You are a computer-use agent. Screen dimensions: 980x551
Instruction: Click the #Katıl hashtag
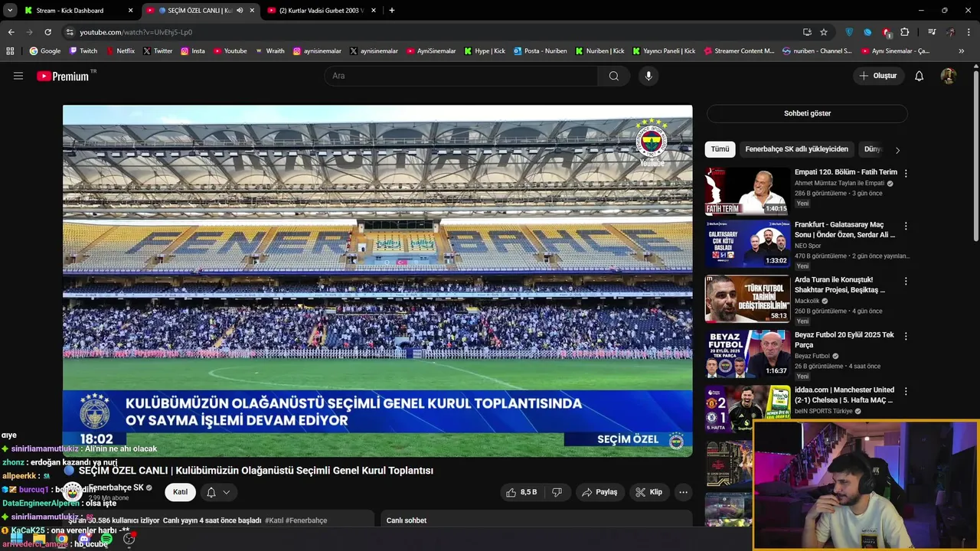[x=274, y=520]
